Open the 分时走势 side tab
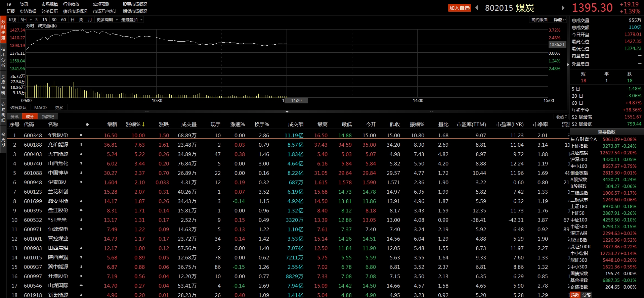 (x=3, y=30)
